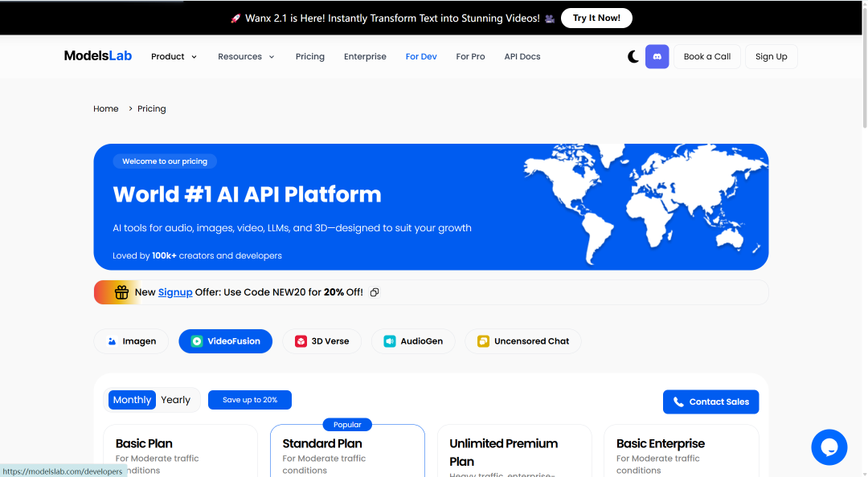Click the Try It Now! button
868x477 pixels.
point(596,18)
